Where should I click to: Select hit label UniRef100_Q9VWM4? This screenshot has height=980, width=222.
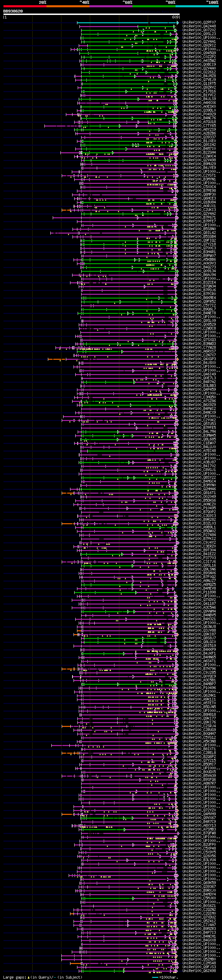click(199, 612)
